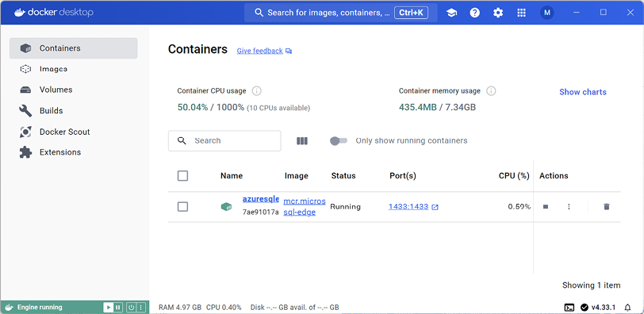Open the azuresqledge container name link
This screenshot has height=314, width=644.
[261, 199]
